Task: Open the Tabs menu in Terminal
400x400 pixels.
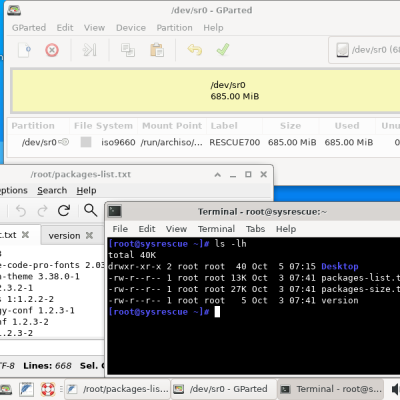Action: tap(255, 229)
